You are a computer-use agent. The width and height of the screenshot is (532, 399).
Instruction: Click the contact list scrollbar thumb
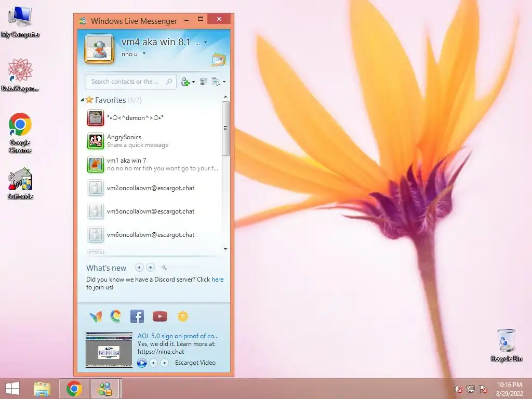click(225, 128)
